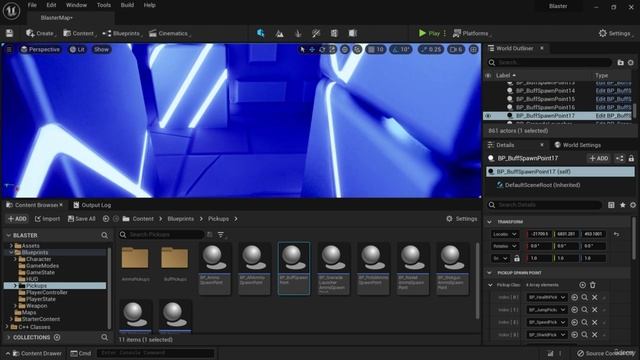This screenshot has height=360, width=640.
Task: Open the Perspective viewport type dropdown
Action: point(40,49)
